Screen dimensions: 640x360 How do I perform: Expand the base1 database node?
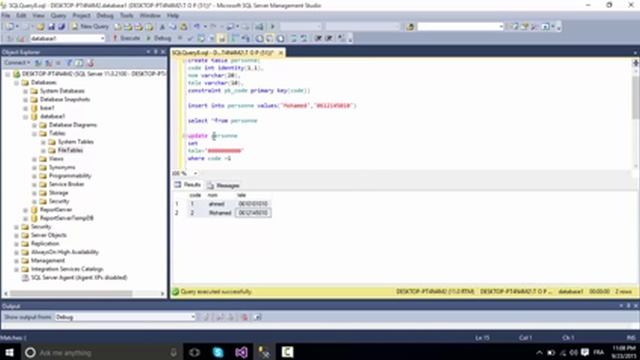(x=25, y=108)
